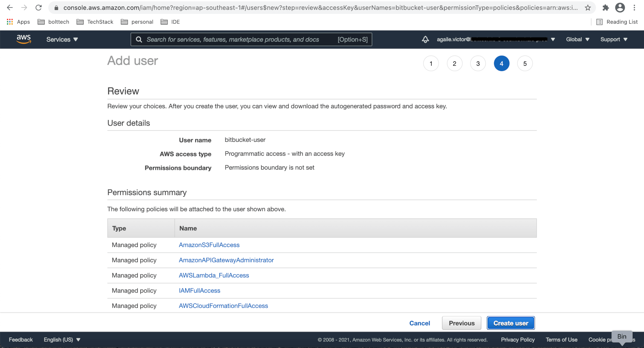Screen dimensions: 644x348
Task: Click the Previous button
Action: [461, 323]
